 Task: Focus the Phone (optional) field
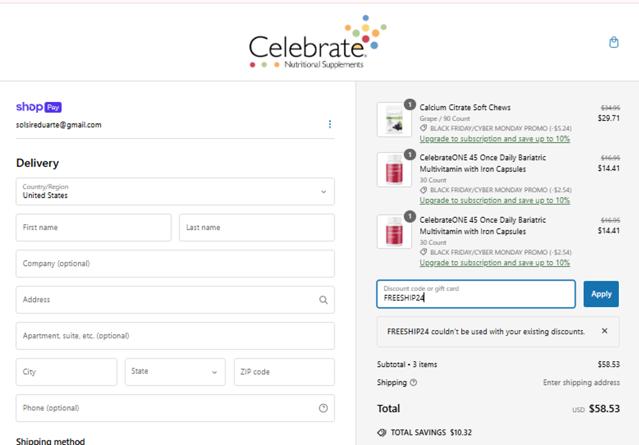click(175, 408)
